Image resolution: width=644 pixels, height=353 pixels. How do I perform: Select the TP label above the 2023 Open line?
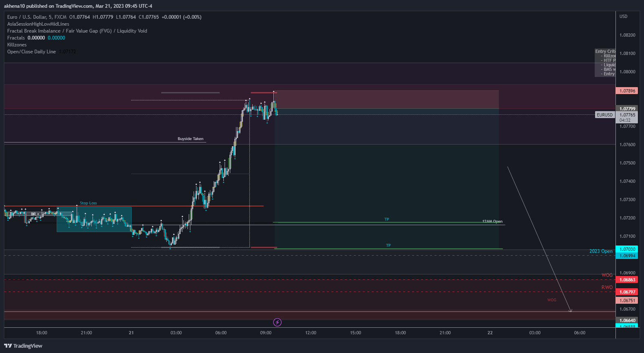[388, 246]
